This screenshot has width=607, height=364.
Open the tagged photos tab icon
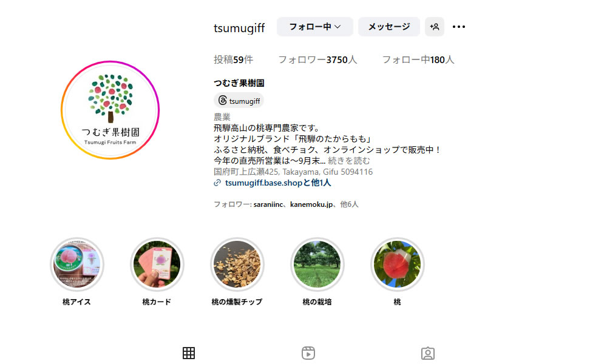coord(428,353)
